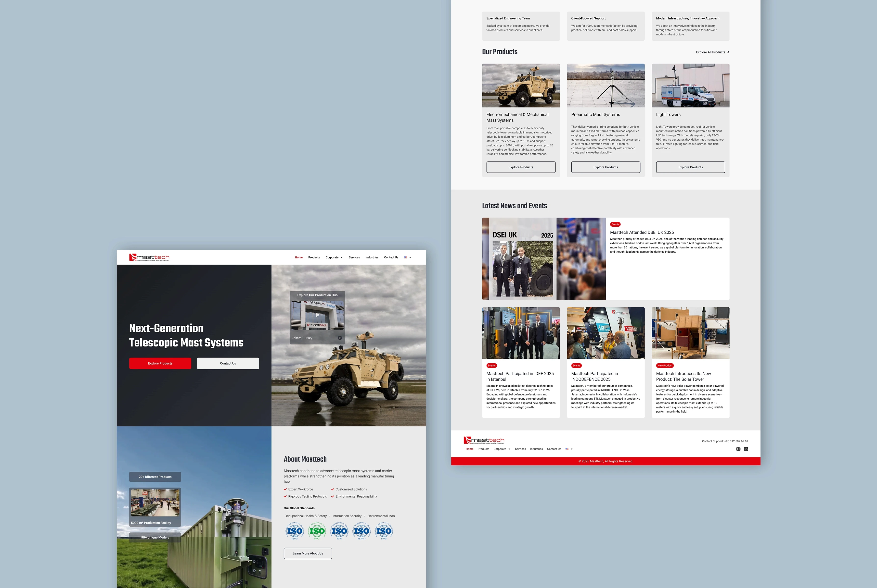Viewport: 877px width, 588px height.
Task: Open the Instagram icon in footer
Action: click(738, 449)
